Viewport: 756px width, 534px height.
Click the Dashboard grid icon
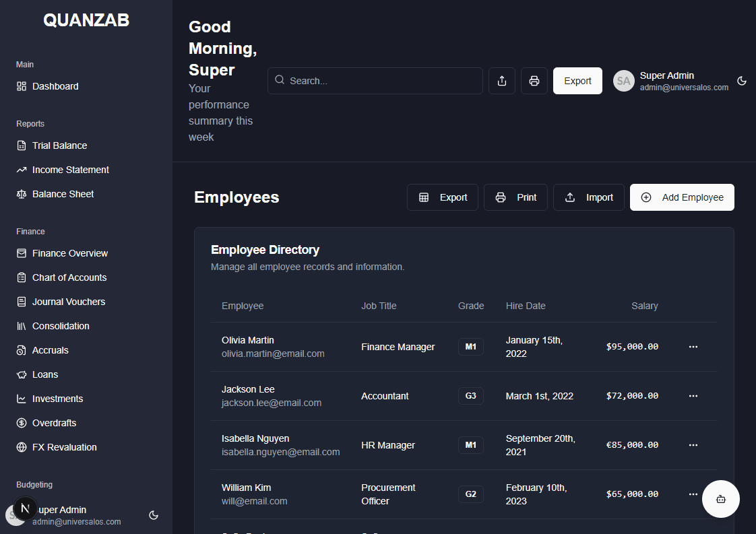point(21,86)
